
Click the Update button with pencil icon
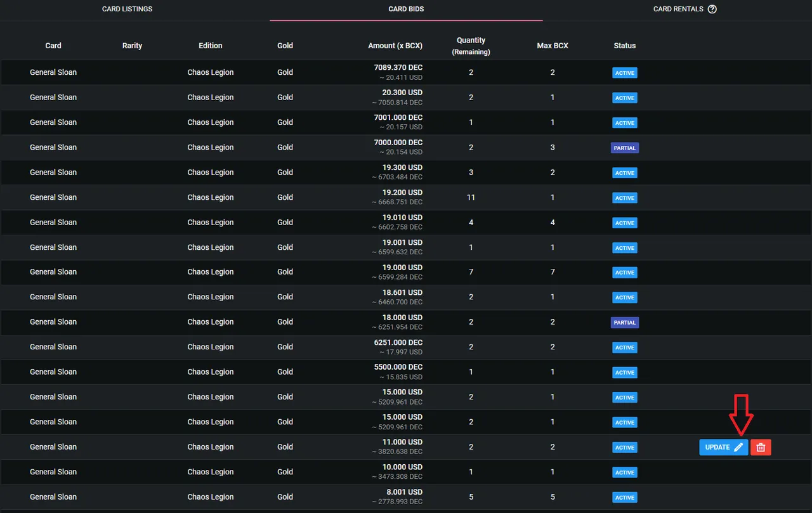coord(724,447)
